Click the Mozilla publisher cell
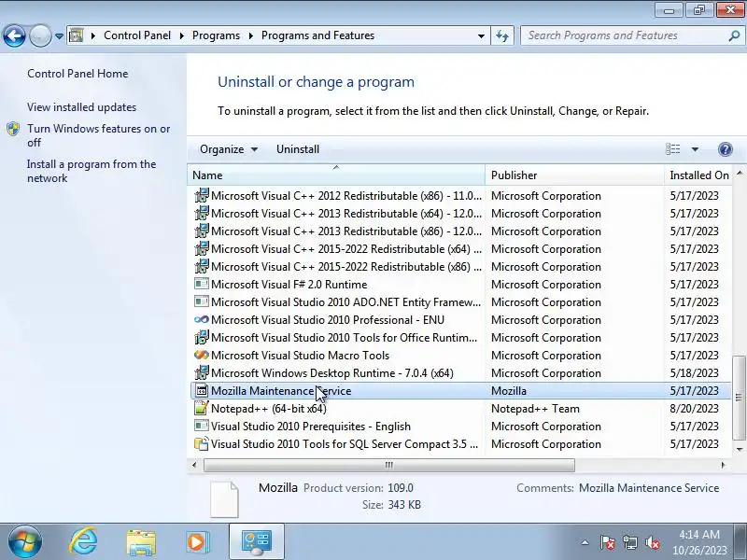747x560 pixels. 509,391
